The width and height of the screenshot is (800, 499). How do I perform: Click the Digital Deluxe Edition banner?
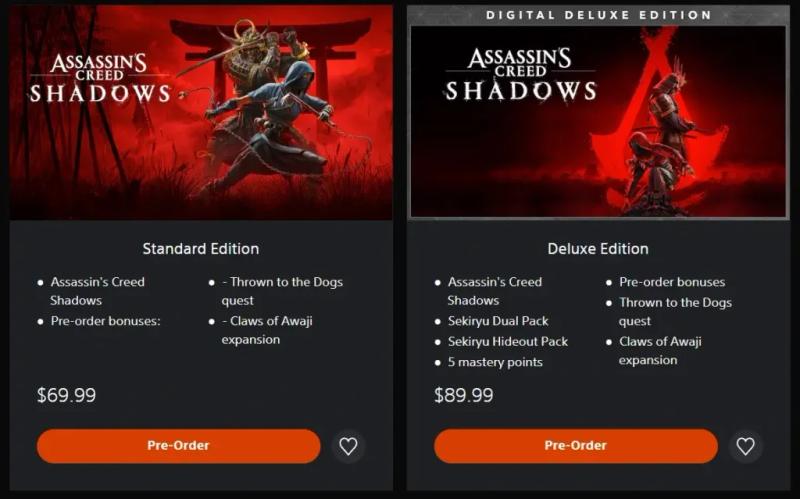click(598, 15)
